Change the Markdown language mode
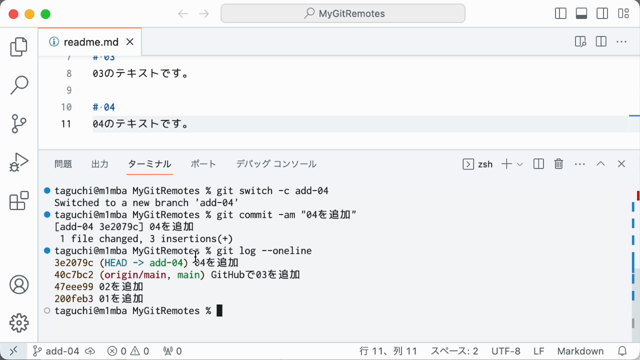Screen dimensions: 640x360 pos(580,351)
